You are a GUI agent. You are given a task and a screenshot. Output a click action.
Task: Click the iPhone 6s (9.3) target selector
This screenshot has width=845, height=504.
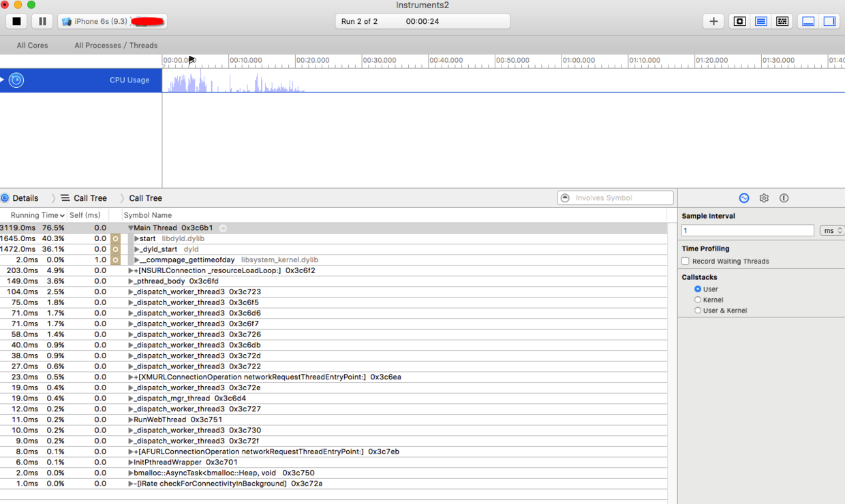click(112, 21)
